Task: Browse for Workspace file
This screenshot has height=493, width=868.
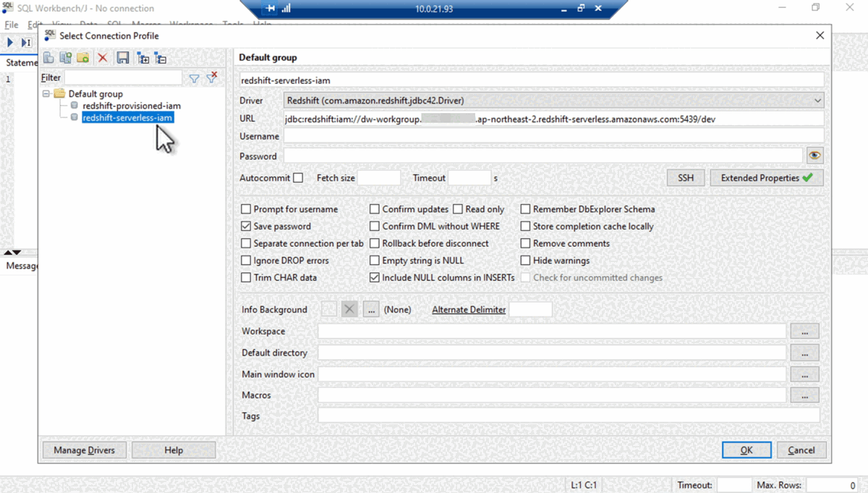Action: click(x=805, y=332)
